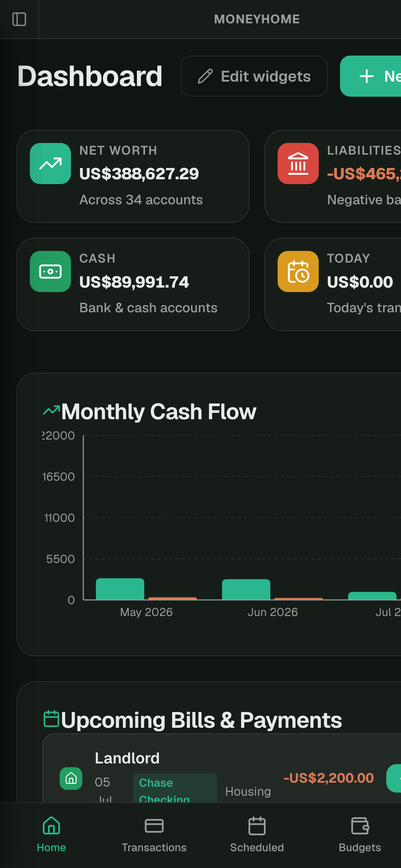The height and width of the screenshot is (868, 401).
Task: Open the Budgets tab
Action: (360, 834)
